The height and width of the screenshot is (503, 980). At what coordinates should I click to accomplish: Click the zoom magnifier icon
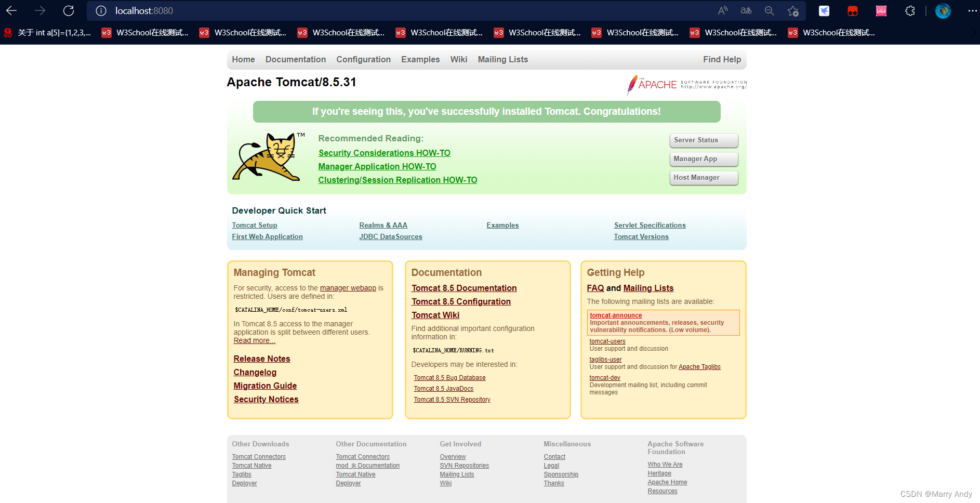[x=770, y=10]
